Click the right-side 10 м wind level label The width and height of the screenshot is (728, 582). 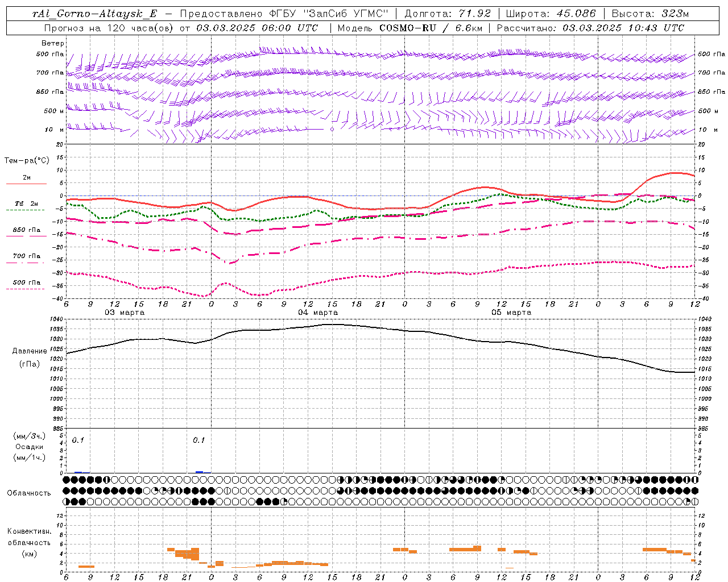point(708,130)
